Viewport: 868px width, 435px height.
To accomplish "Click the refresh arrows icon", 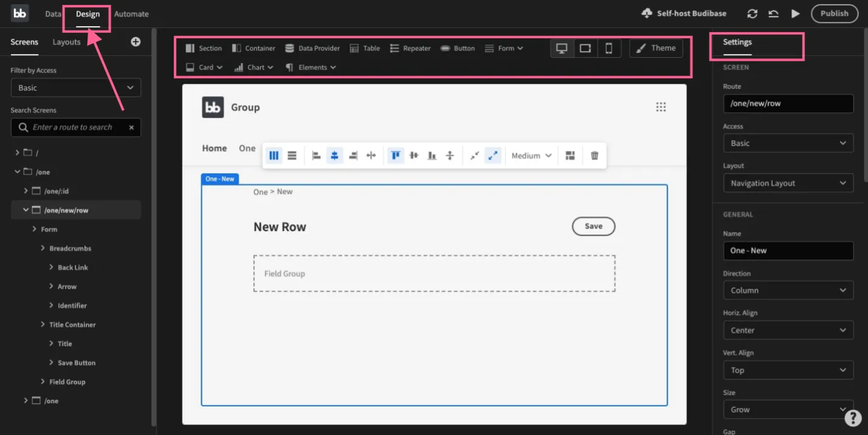I will [x=753, y=13].
